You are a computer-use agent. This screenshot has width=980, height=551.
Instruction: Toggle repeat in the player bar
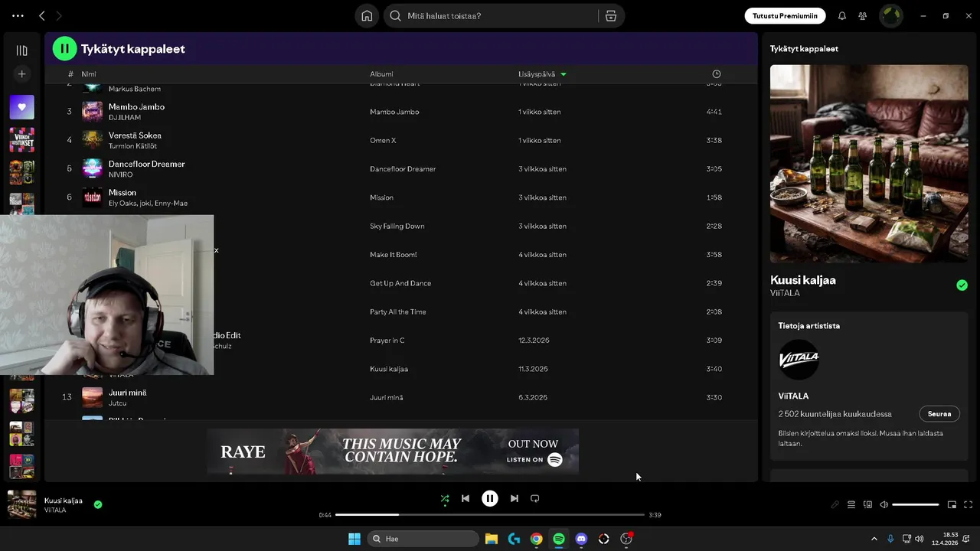535,498
